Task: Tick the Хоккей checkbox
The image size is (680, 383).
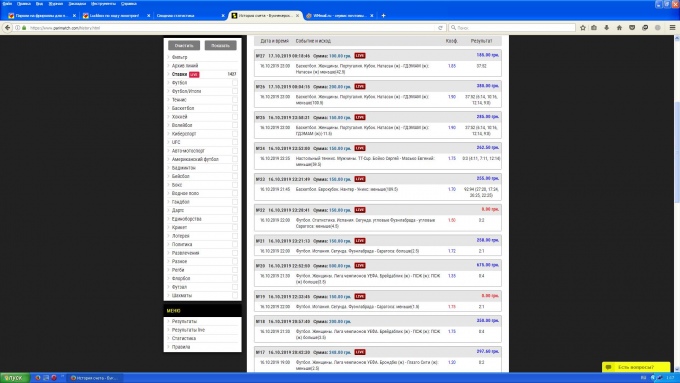Action: tap(235, 117)
